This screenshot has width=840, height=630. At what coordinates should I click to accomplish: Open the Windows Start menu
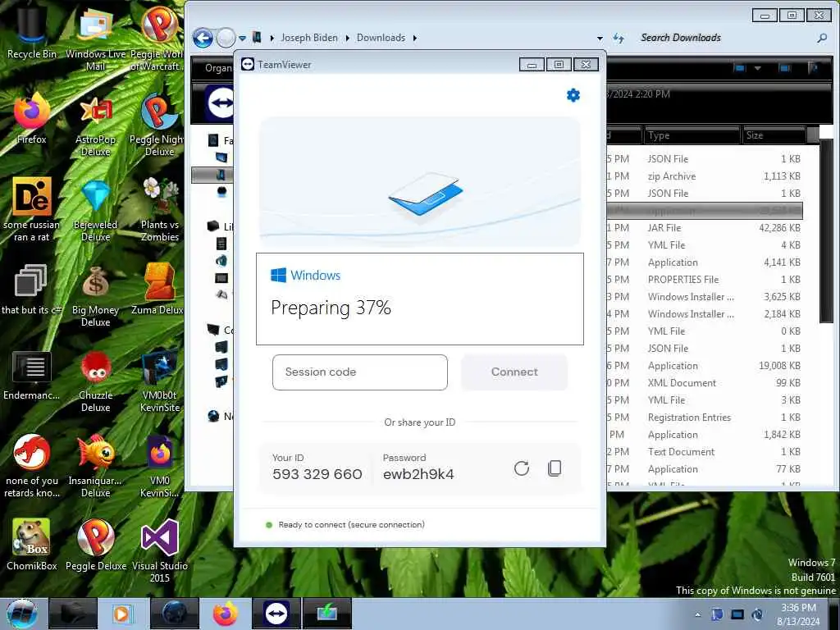21,614
